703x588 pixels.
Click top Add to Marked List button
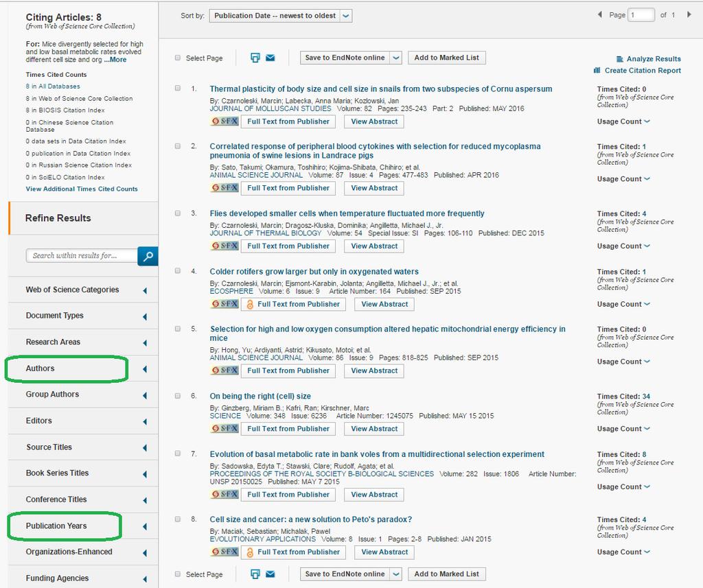[446, 58]
